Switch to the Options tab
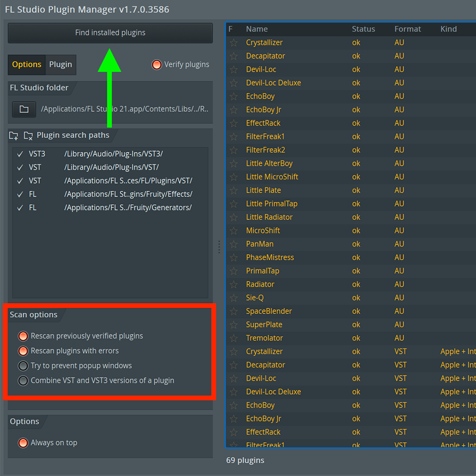The width and height of the screenshot is (476, 476). tap(27, 64)
